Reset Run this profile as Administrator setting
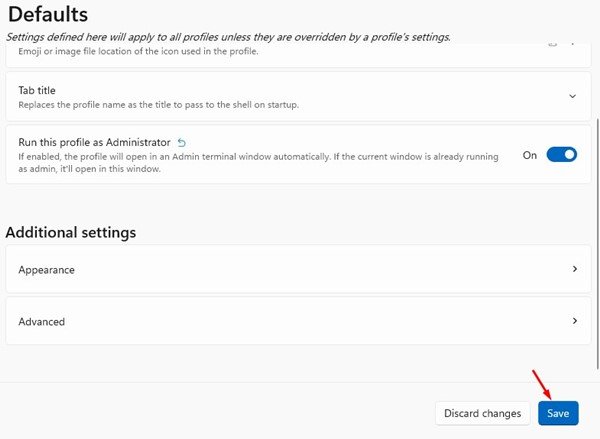 (x=182, y=143)
